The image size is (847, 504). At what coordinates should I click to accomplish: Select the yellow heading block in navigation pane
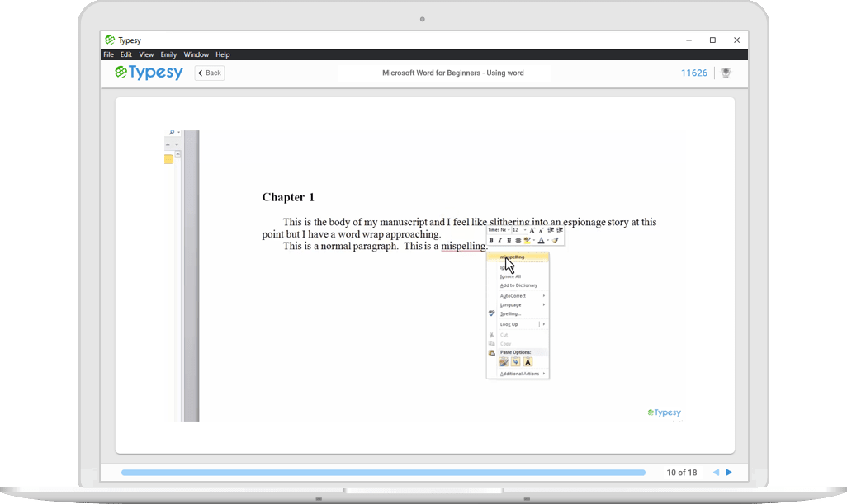(x=168, y=159)
